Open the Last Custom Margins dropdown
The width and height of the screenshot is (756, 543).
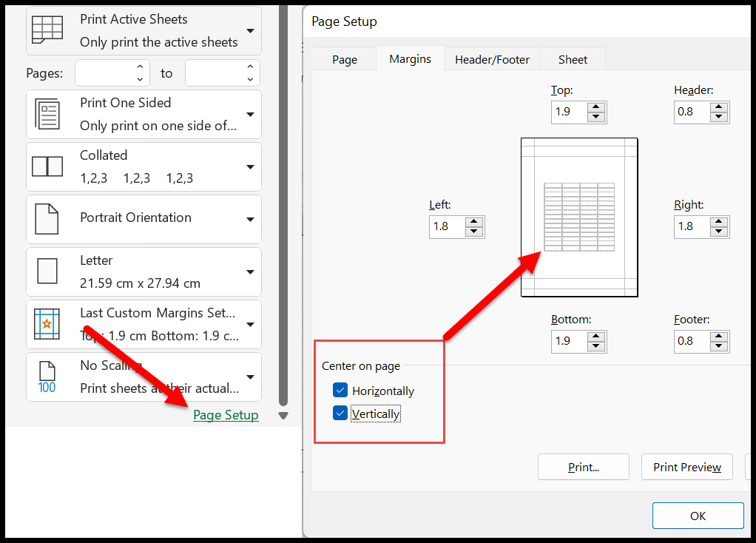(x=250, y=325)
